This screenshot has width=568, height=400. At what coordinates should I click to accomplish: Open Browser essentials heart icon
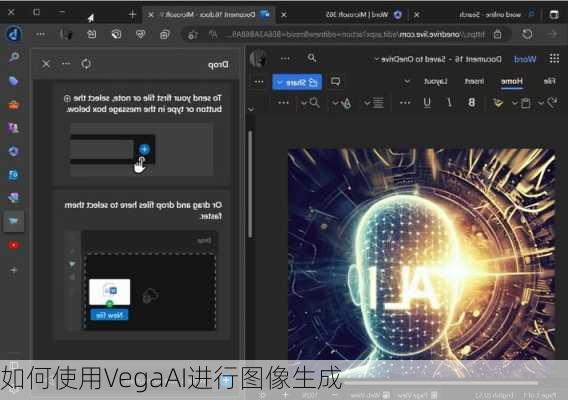141,34
